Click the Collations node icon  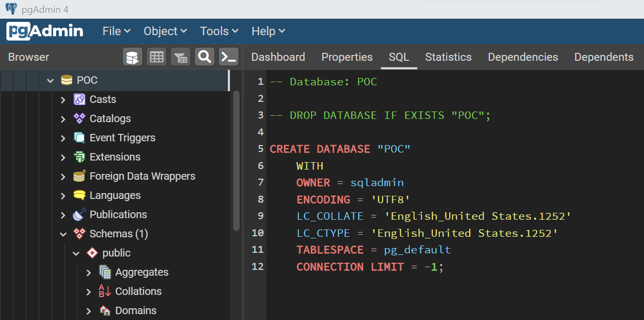pos(105,291)
